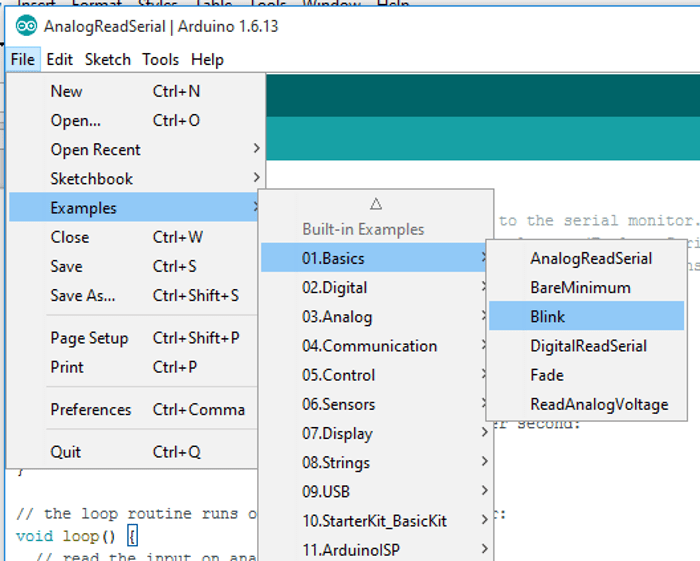The height and width of the screenshot is (561, 700).
Task: Expand the 04.Communication examples category
Action: click(x=375, y=346)
